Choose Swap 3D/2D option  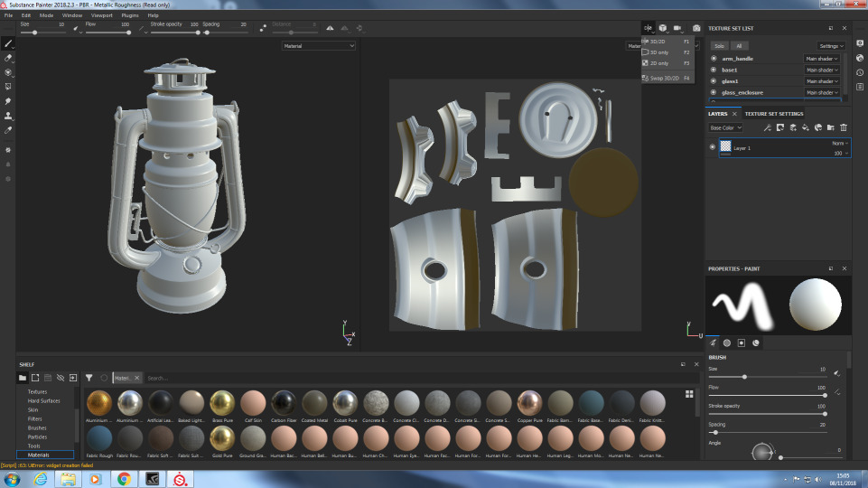point(666,78)
